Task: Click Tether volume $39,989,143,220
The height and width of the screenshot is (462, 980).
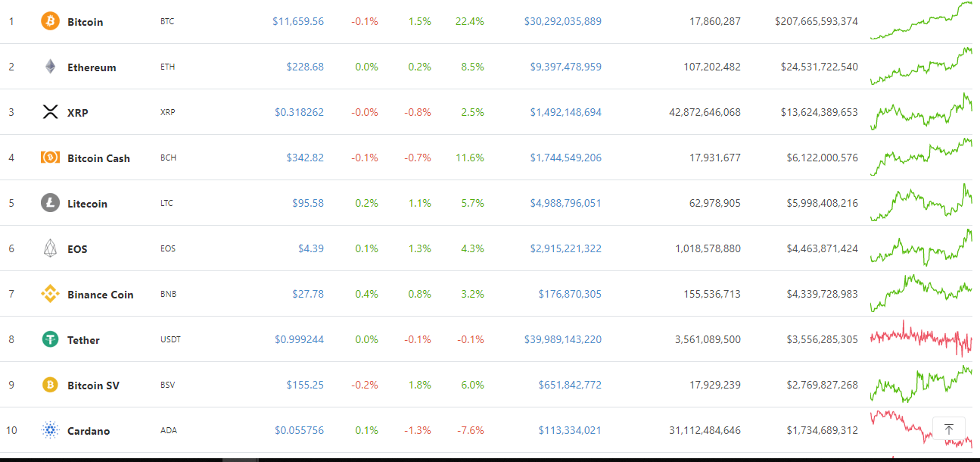Action: point(563,339)
